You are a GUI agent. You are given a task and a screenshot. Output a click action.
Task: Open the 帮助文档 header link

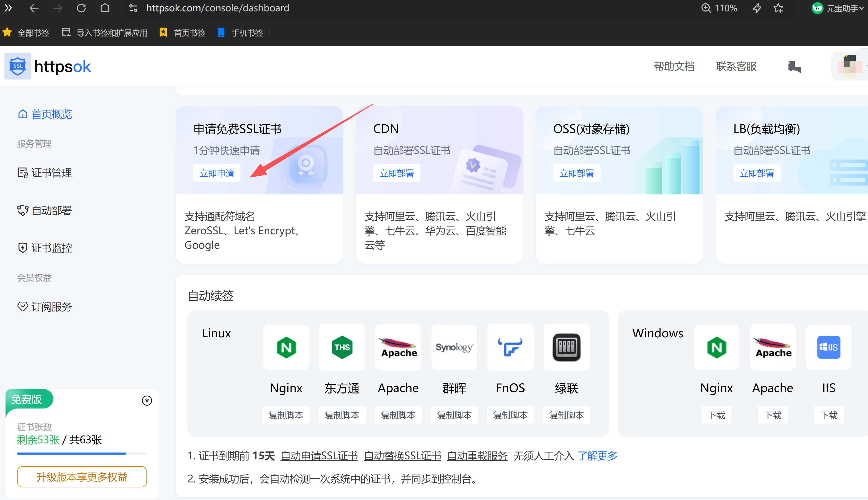[674, 66]
